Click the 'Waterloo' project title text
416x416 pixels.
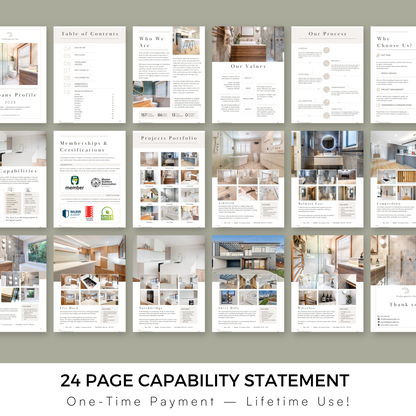coord(306,308)
